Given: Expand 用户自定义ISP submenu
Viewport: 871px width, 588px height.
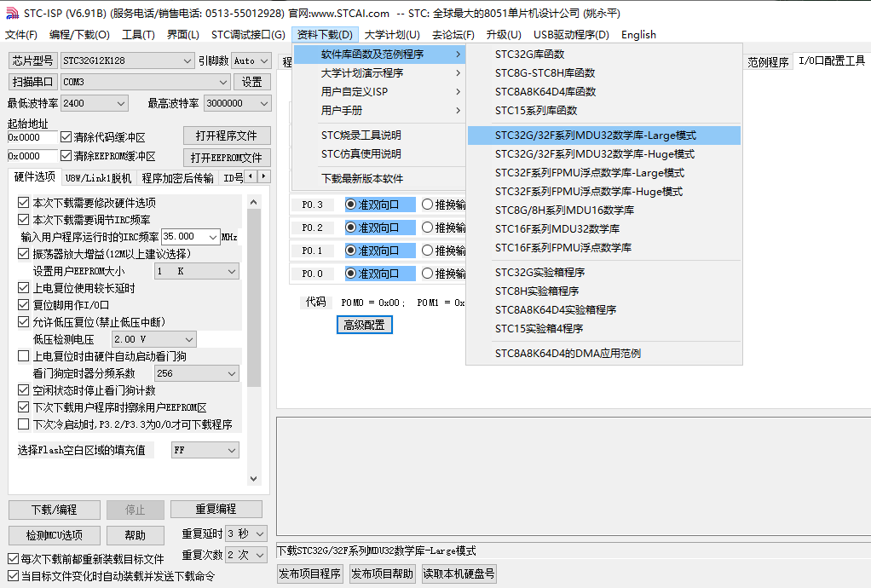Looking at the screenshot, I should coord(379,92).
